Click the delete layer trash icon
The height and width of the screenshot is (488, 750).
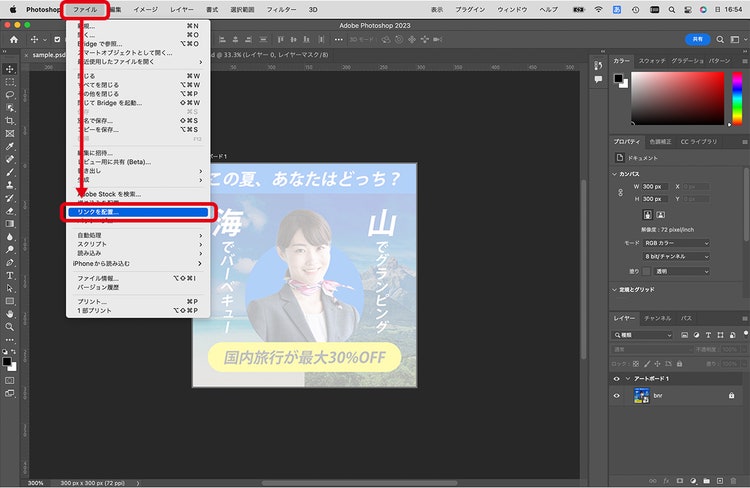point(733,481)
